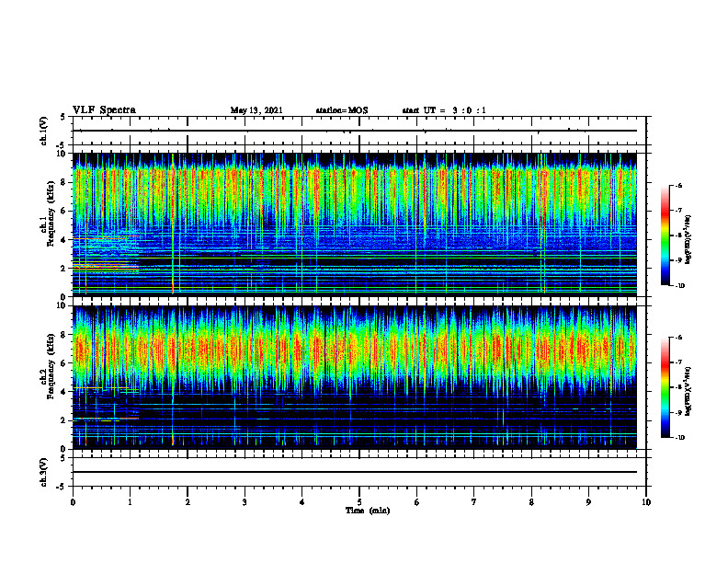Click the time-axis "10" tick label below ch.3

pyautogui.click(x=646, y=502)
